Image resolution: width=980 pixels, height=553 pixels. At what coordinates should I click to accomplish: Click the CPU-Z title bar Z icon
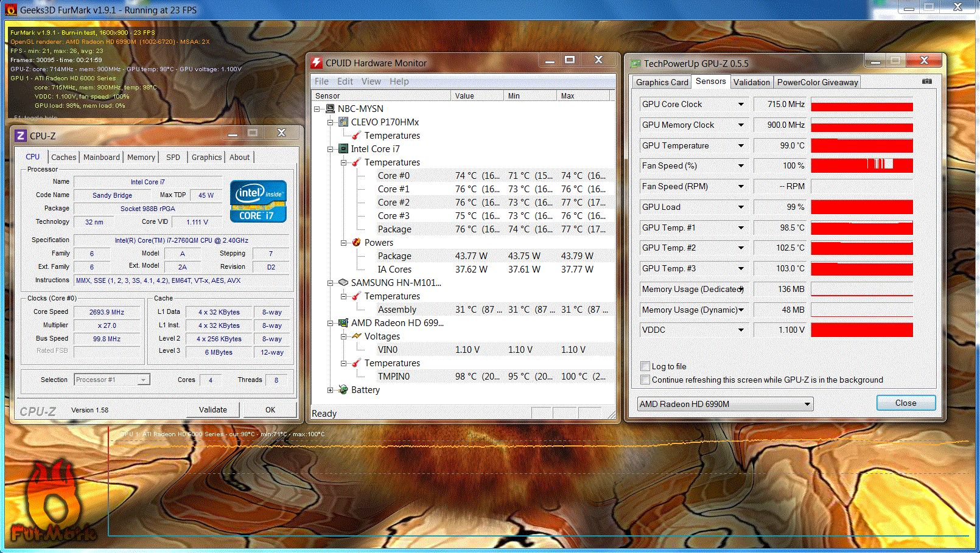pos(21,136)
